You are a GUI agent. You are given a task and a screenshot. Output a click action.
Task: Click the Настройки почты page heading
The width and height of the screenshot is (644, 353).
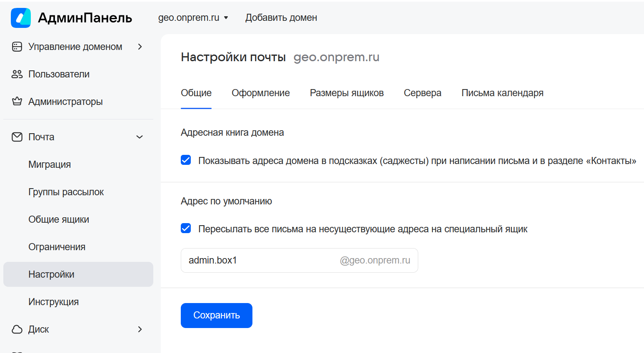coord(233,57)
